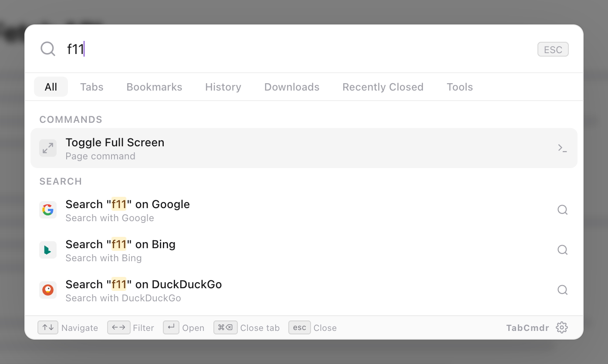Click the esc key hint in the footer
This screenshot has width=608, height=364.
coord(300,327)
